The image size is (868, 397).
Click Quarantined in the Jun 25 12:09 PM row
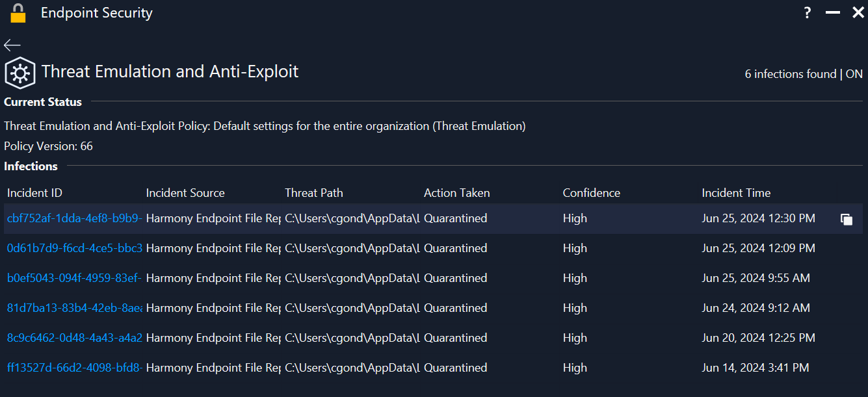[456, 248]
